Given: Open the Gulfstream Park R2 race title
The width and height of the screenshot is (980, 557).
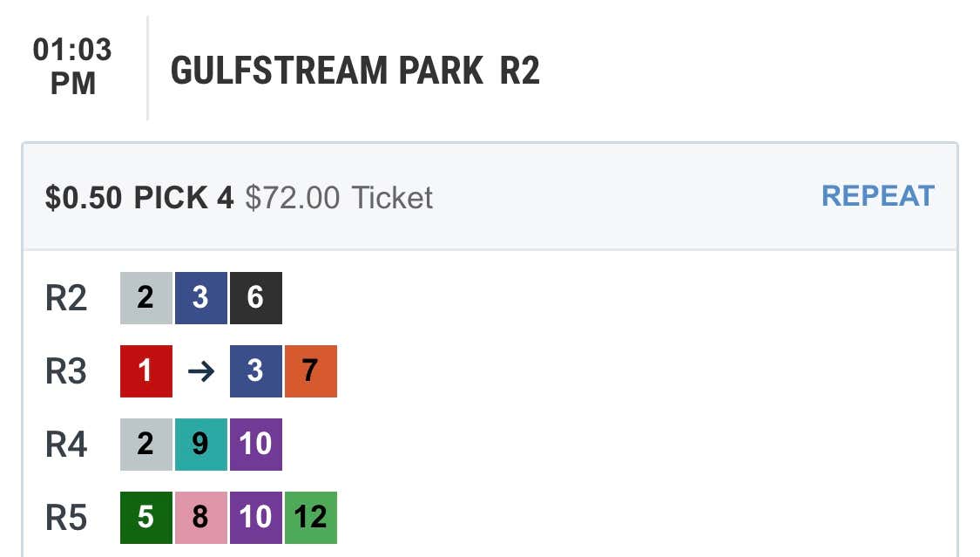Looking at the screenshot, I should pos(355,70).
